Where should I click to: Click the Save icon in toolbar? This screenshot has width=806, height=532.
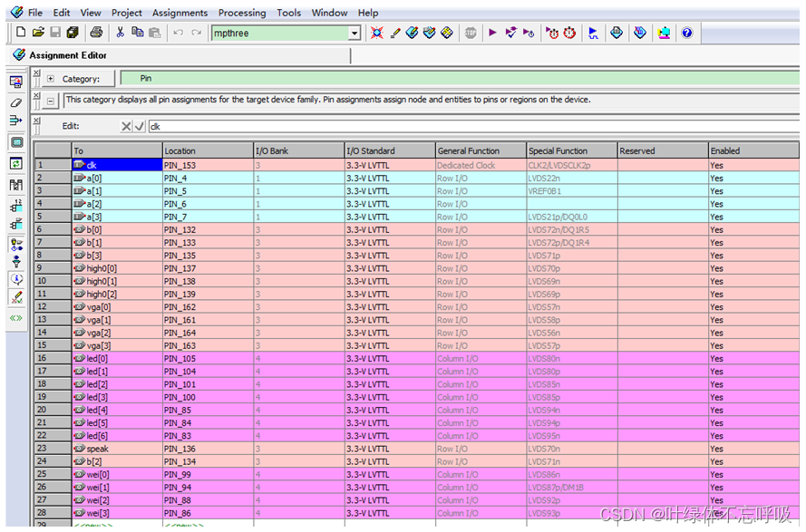click(55, 33)
